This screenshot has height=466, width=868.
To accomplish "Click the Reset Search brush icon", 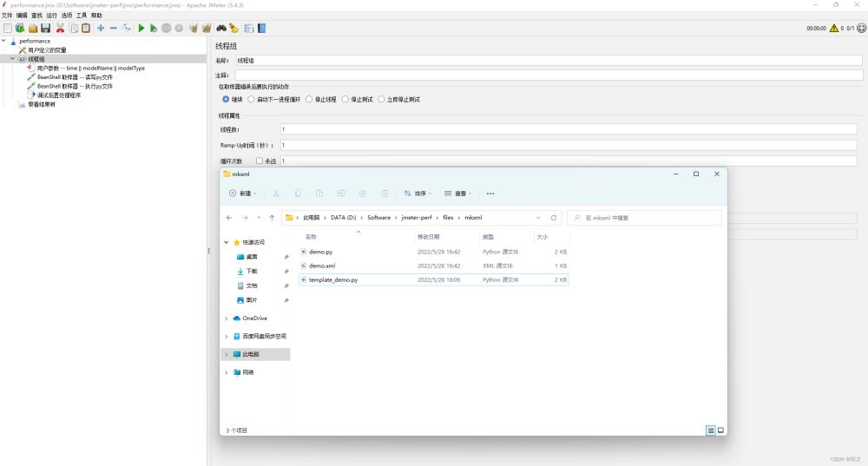I will (233, 29).
